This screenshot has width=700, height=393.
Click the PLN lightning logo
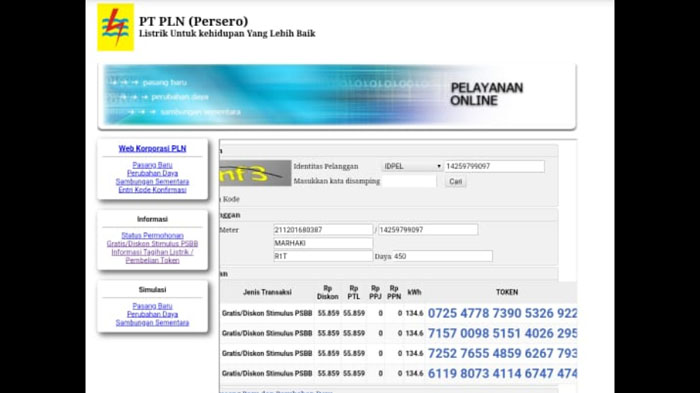(x=116, y=27)
